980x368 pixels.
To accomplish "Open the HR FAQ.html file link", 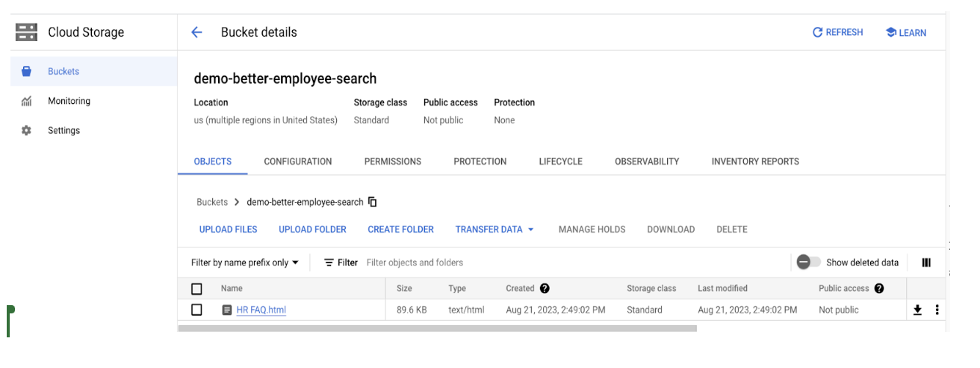I will [x=261, y=310].
